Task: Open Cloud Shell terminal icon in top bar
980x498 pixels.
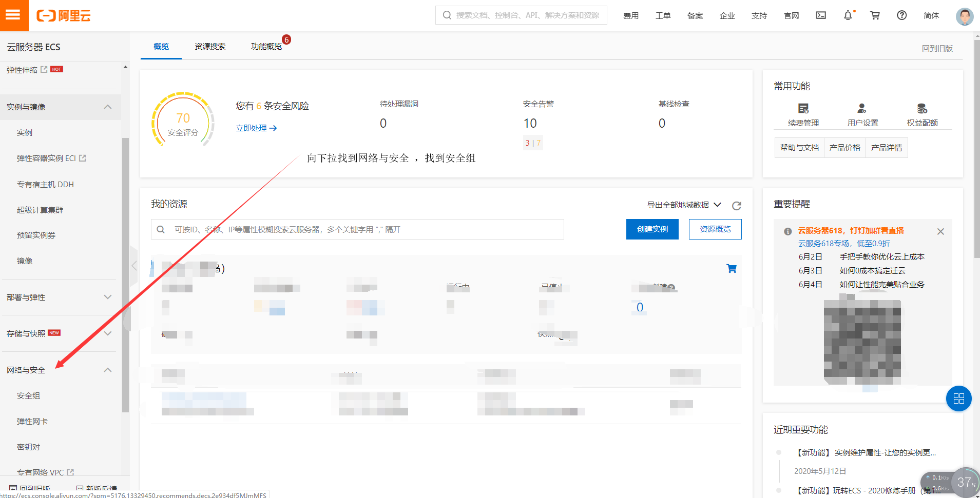Action: pos(820,15)
